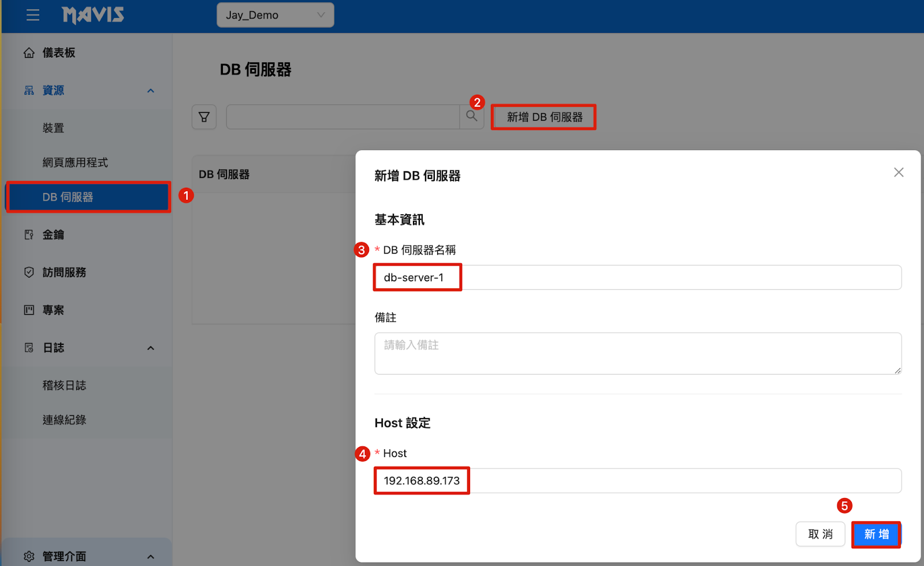
Task: Collapse the 日誌 logs section
Action: click(151, 348)
